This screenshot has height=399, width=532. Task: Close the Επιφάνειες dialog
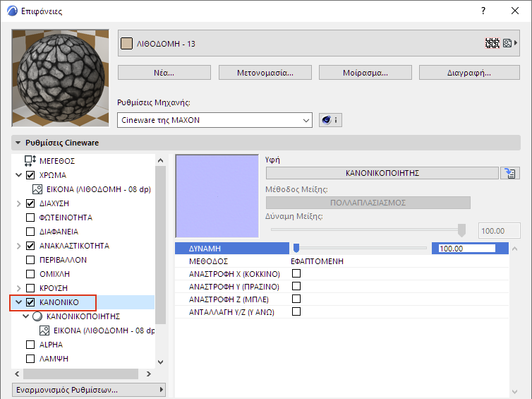[514, 11]
